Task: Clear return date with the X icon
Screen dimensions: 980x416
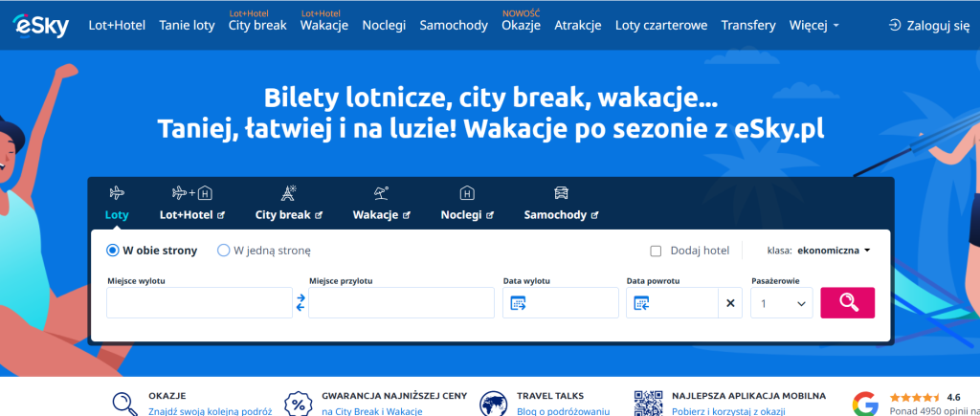Action: [x=730, y=303]
